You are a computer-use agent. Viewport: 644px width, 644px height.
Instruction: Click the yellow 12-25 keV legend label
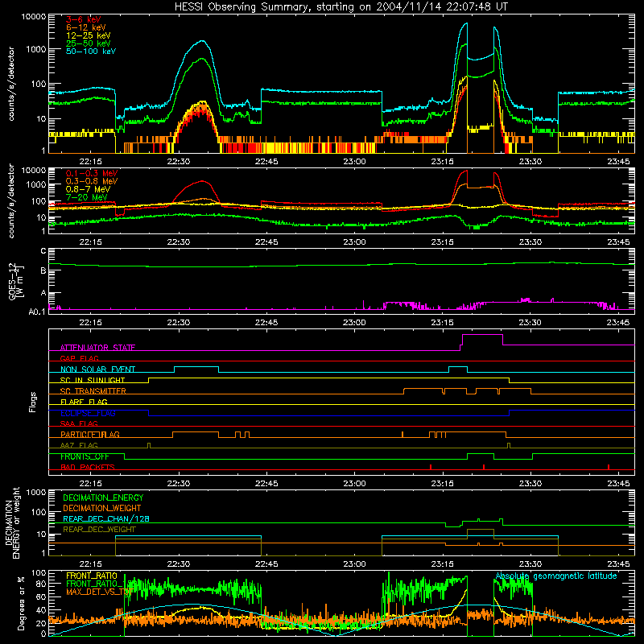click(x=89, y=35)
